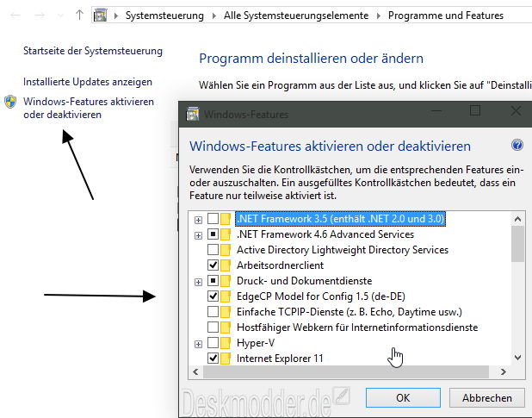Open Windows-Features aktivieren oder deaktivieren link
Image resolution: width=532 pixels, height=418 pixels.
pos(89,108)
